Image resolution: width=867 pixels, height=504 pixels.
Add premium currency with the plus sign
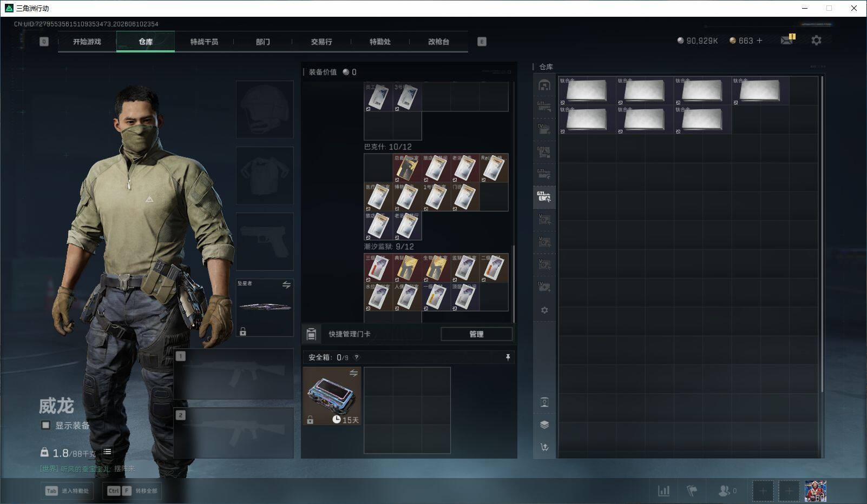(x=759, y=41)
